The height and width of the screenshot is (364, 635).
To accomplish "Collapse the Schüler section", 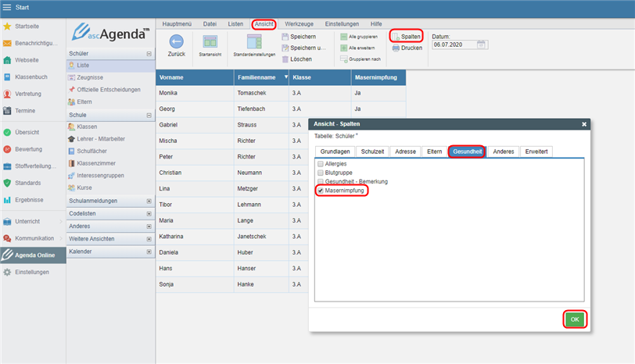I will tap(149, 54).
